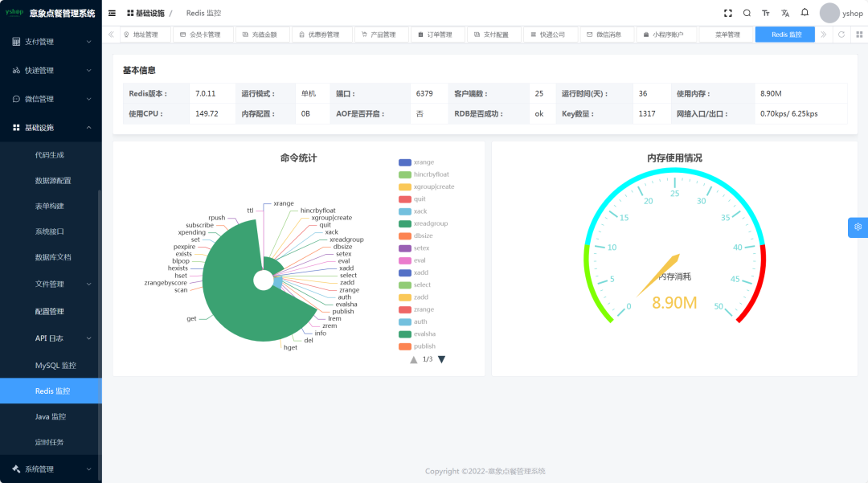Image resolution: width=868 pixels, height=483 pixels.
Task: Refresh the current tab page
Action: [841, 35]
